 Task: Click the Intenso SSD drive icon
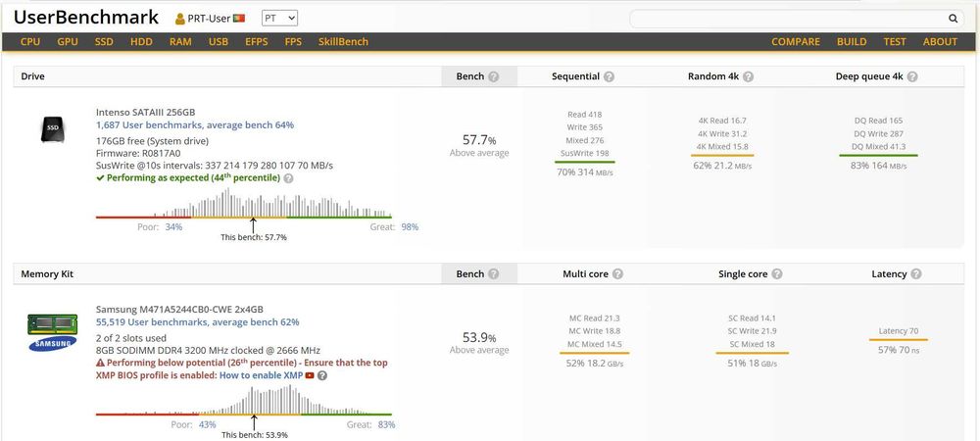coord(54,130)
